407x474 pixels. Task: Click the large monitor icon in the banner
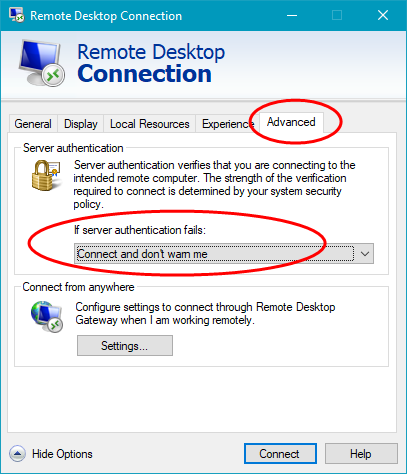pyautogui.click(x=41, y=63)
